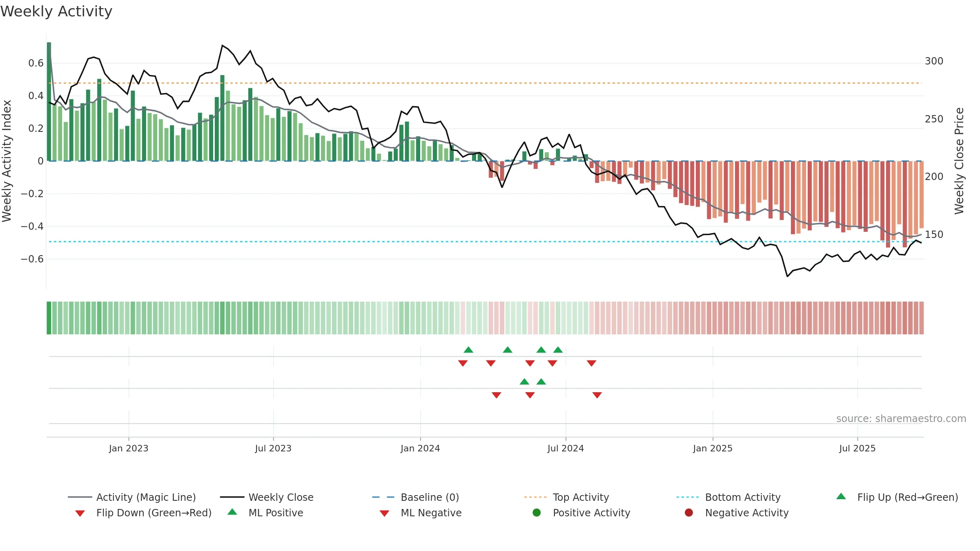Click the 0.4 left axis tick label

[x=36, y=96]
